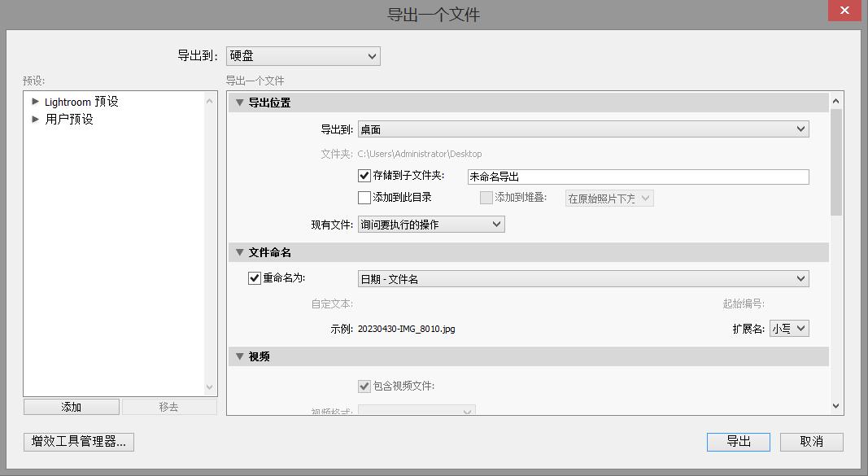
Task: Disable the 包含视频文件 checkbox
Action: [x=364, y=386]
